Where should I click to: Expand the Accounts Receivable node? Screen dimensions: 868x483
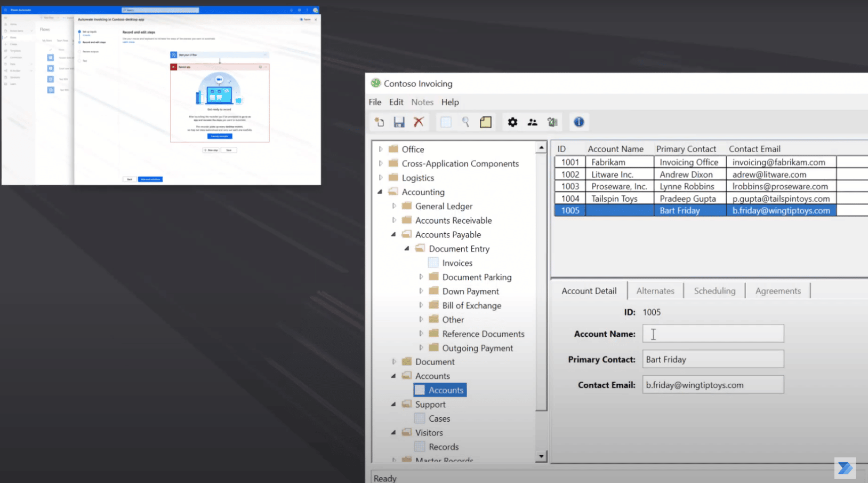point(394,220)
